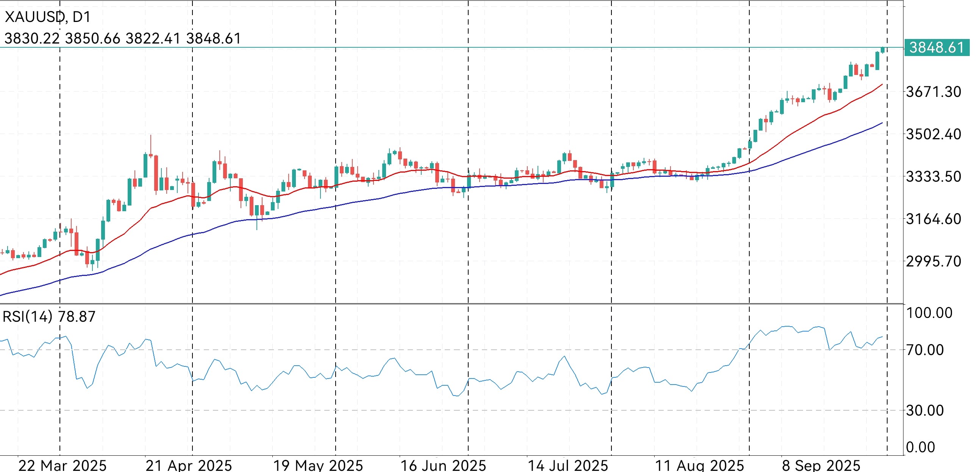The height and width of the screenshot is (472, 980).
Task: Click the 3671.30 price axis label
Action: (x=933, y=92)
